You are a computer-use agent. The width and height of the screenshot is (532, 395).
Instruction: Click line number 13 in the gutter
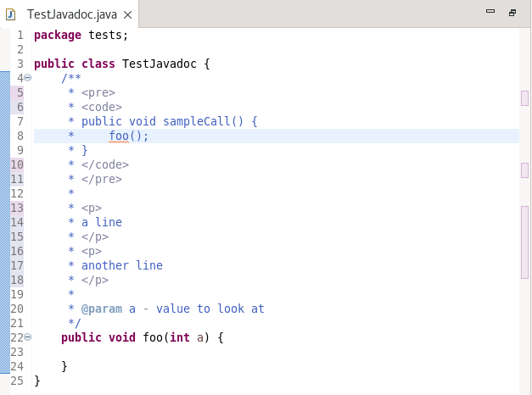coord(17,208)
